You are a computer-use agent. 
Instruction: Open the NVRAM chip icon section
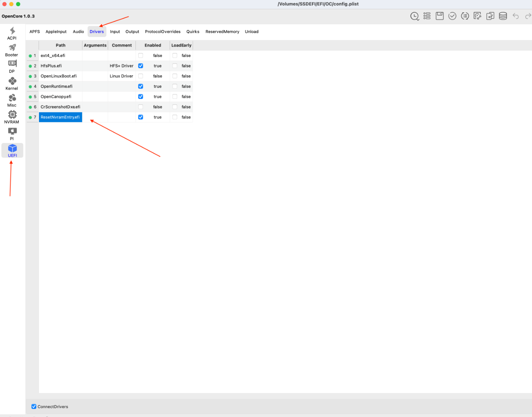coord(12,114)
